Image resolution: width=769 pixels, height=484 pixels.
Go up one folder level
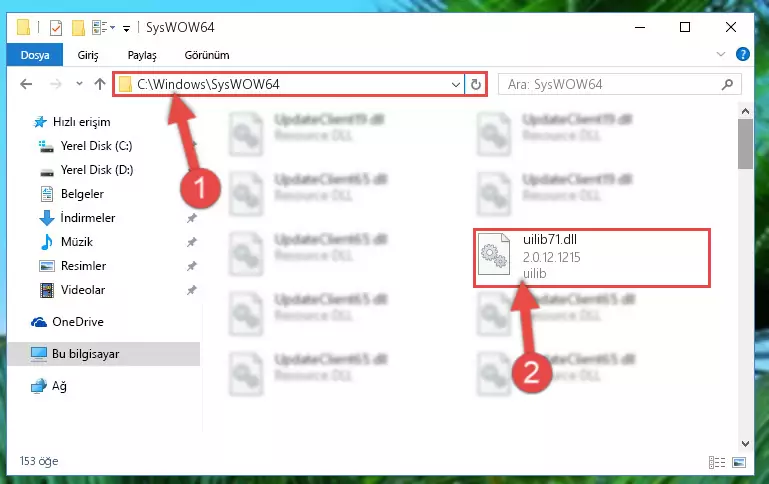(x=100, y=84)
